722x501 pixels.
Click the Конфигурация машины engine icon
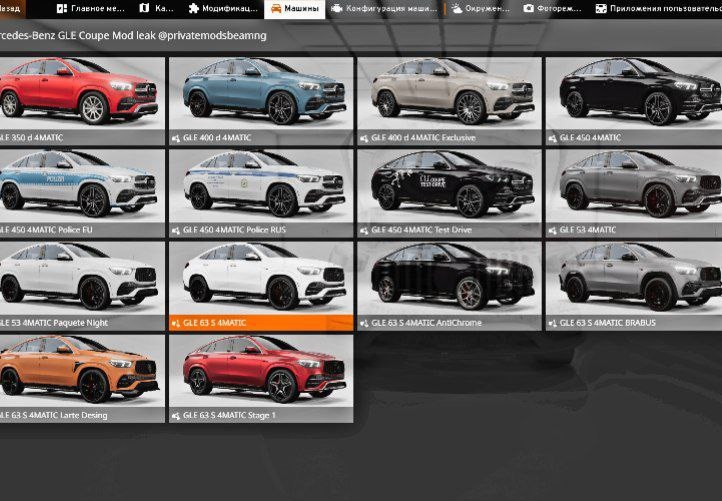point(337,9)
